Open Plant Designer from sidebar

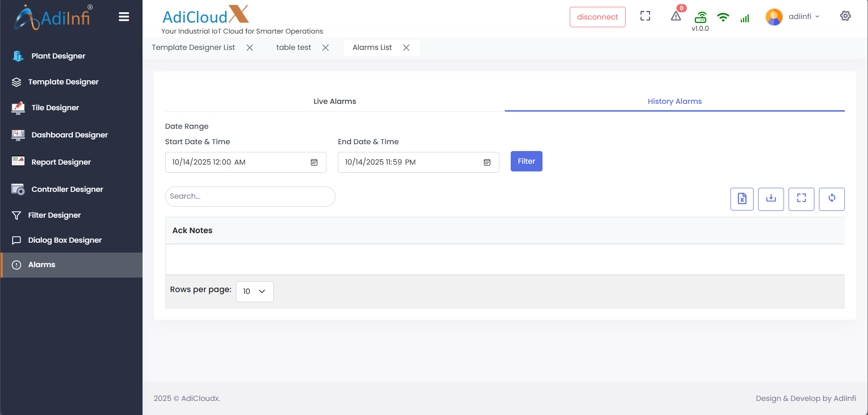coord(58,56)
